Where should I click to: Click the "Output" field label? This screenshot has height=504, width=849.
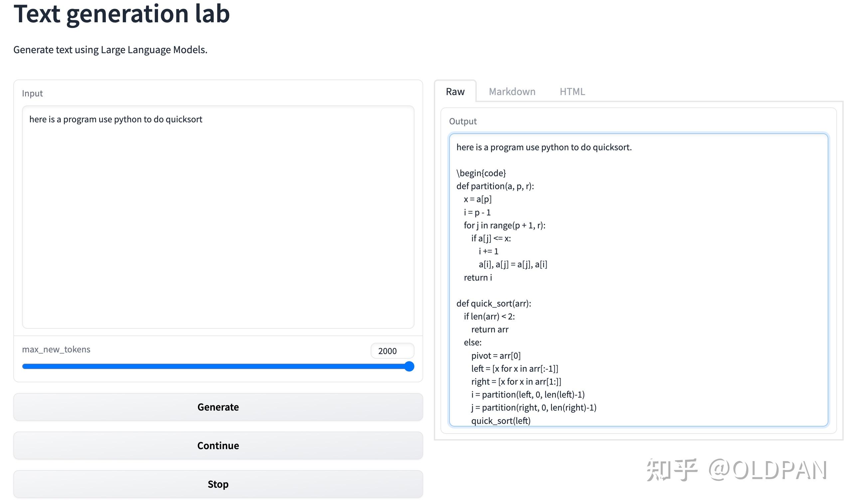[x=462, y=121]
